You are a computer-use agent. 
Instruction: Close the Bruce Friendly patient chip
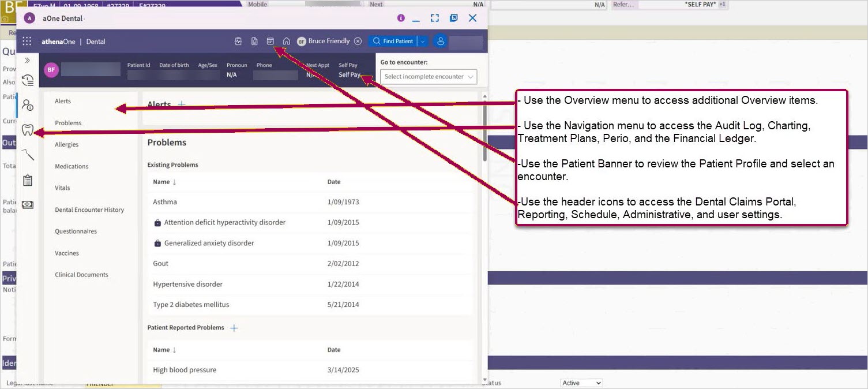tap(358, 41)
